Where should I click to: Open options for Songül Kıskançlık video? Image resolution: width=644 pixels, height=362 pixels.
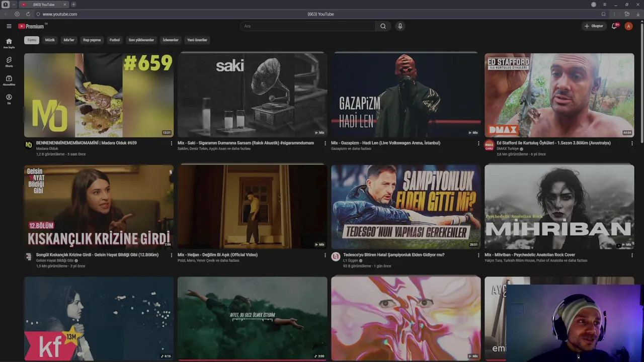171,255
